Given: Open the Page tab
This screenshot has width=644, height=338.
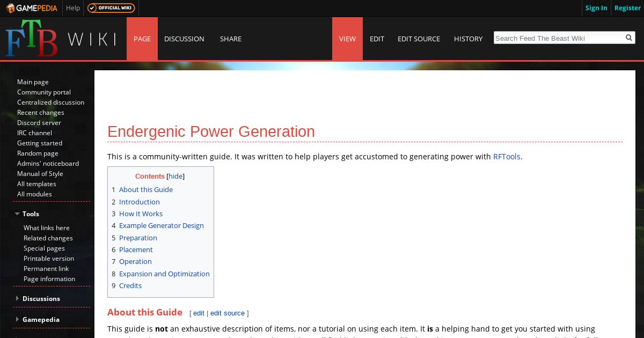Looking at the screenshot, I should [142, 39].
